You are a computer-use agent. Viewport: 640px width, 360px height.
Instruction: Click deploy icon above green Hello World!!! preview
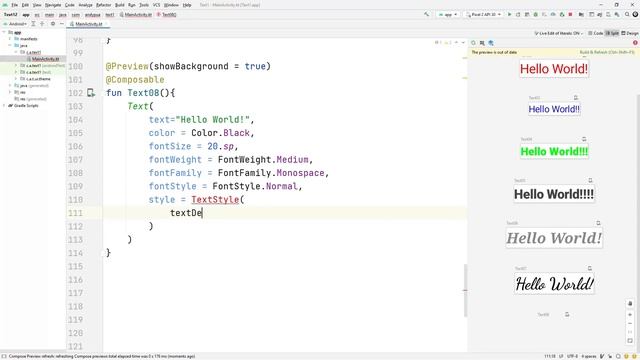[584, 139]
